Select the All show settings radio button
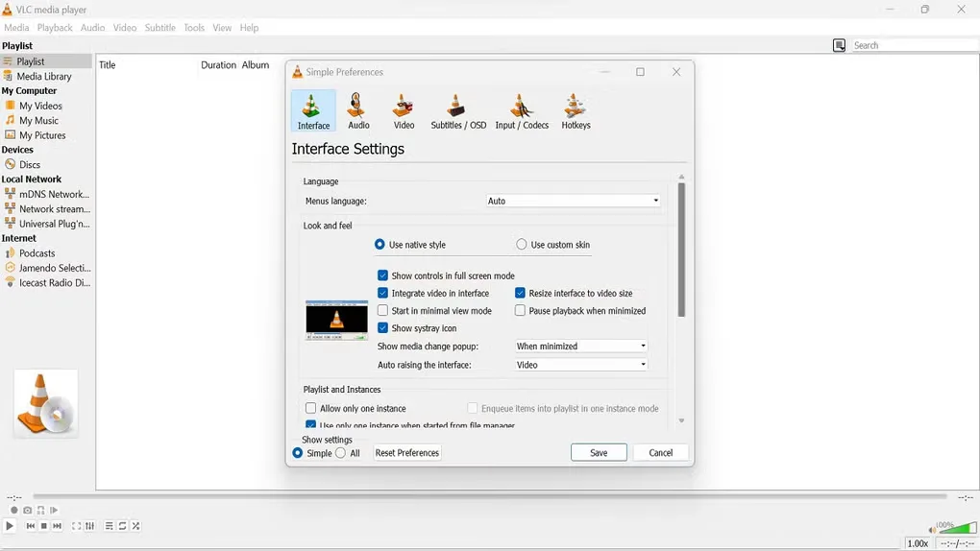The width and height of the screenshot is (980, 551). coord(341,453)
